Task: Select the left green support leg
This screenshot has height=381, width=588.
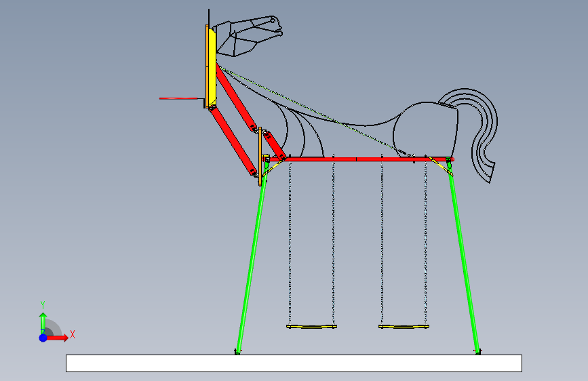Action: 251,259
